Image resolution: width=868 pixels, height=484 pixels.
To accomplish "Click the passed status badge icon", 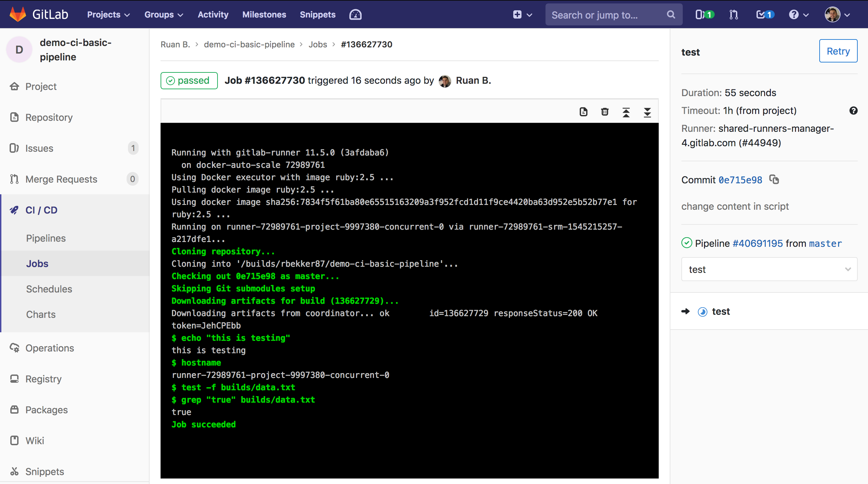I will [189, 80].
